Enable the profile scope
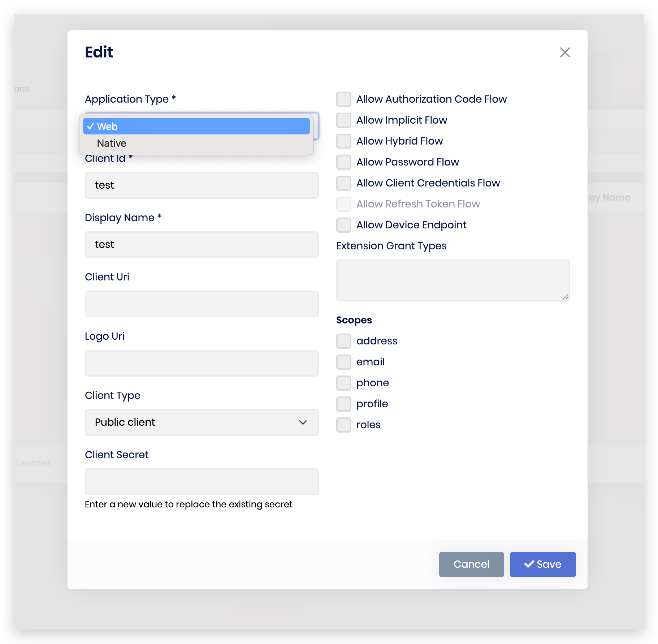This screenshot has height=644, width=658. 343,404
